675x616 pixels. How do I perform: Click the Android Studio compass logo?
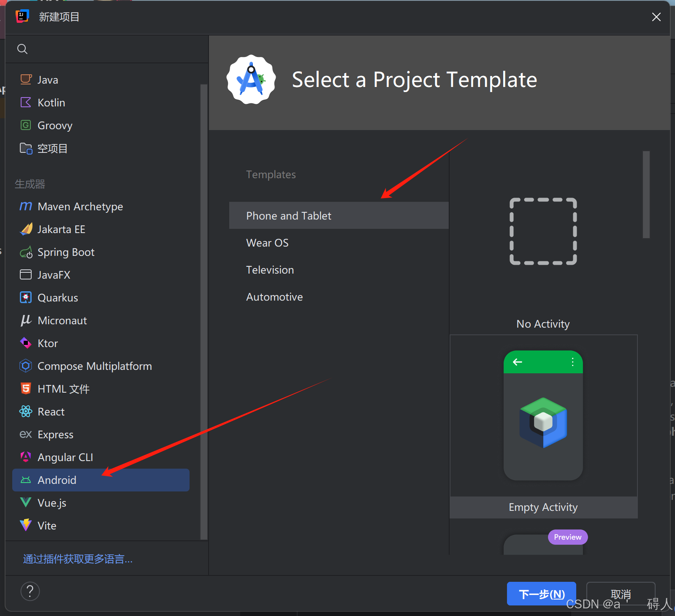[x=251, y=79]
